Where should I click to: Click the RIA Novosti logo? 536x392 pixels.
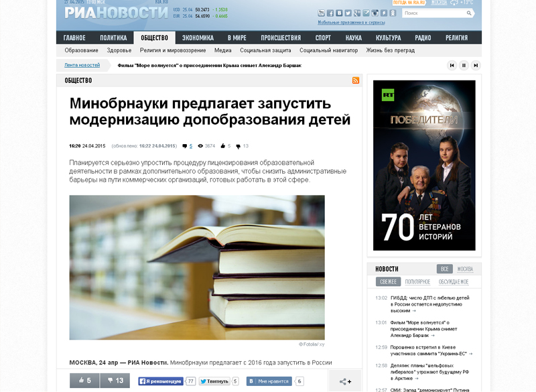click(x=116, y=13)
